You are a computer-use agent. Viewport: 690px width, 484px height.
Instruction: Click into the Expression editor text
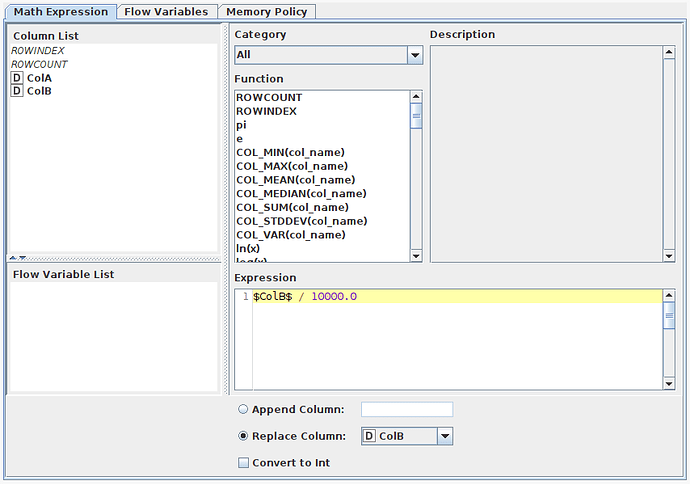point(305,297)
